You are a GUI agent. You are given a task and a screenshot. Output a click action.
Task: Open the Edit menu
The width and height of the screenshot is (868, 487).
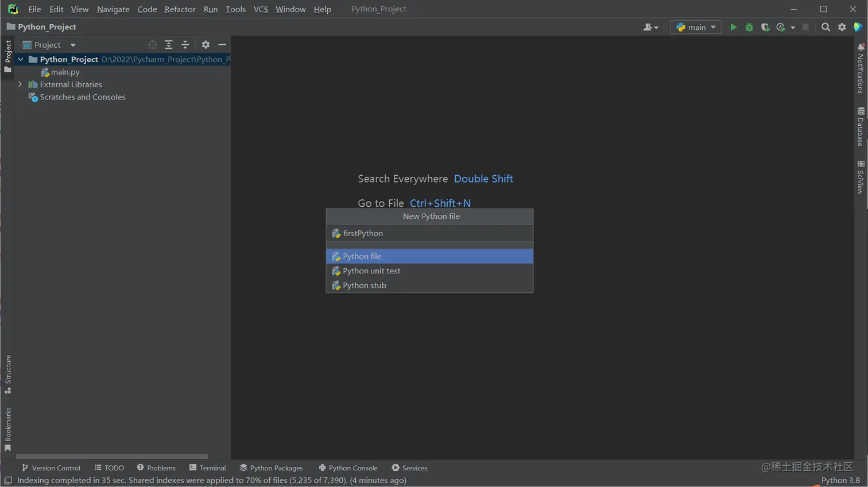pos(56,9)
